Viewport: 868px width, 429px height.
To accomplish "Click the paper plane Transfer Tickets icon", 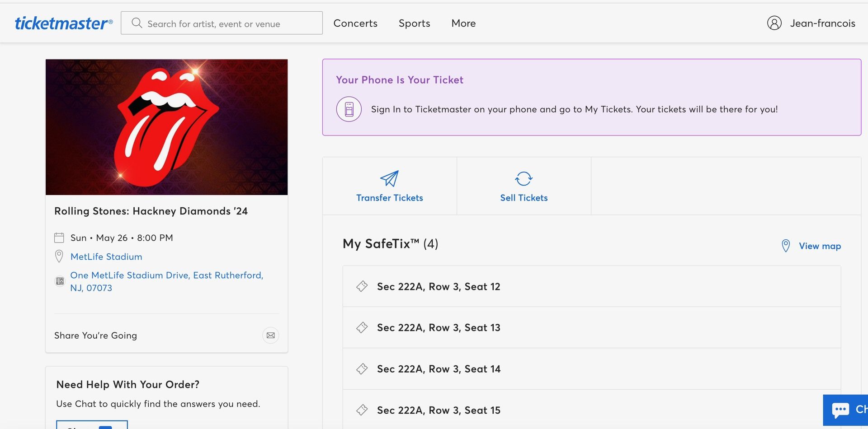I will tap(389, 178).
